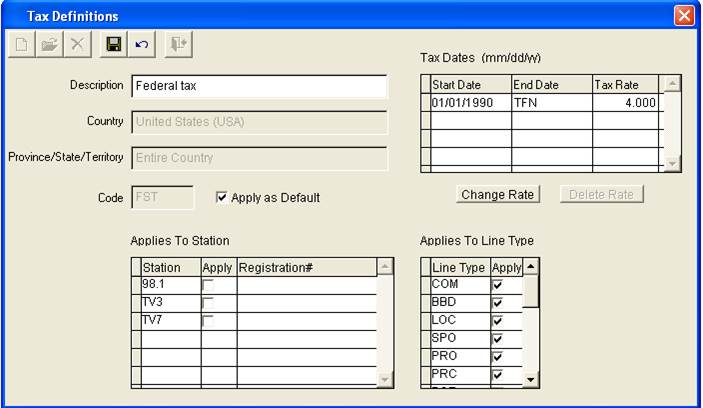
Task: Click the New document toolbar icon
Action: [x=22, y=45]
